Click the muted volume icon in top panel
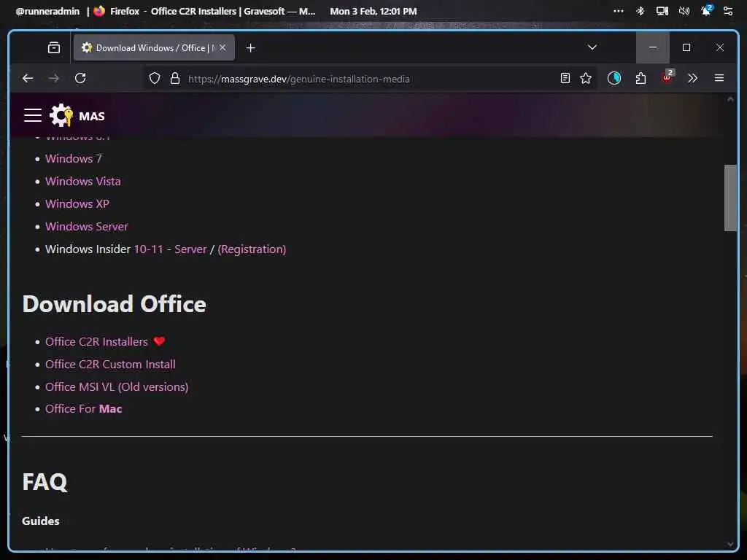This screenshot has height=560, width=747. click(x=684, y=11)
